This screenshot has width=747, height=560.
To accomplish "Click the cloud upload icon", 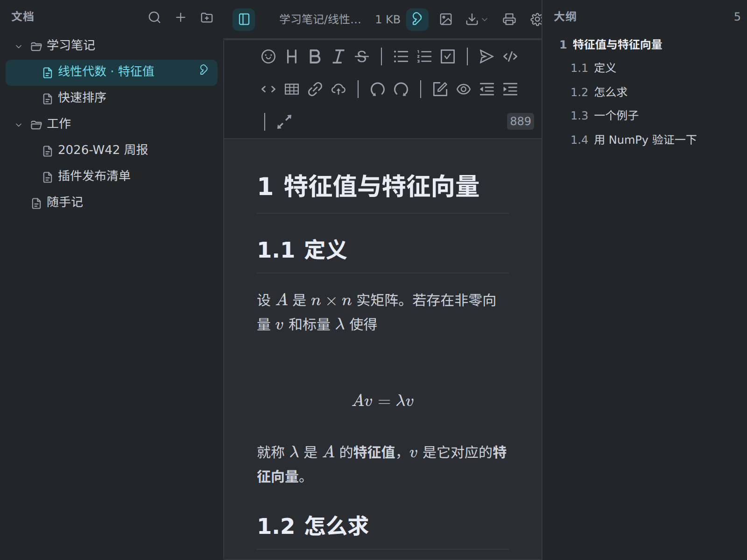I will click(x=338, y=89).
